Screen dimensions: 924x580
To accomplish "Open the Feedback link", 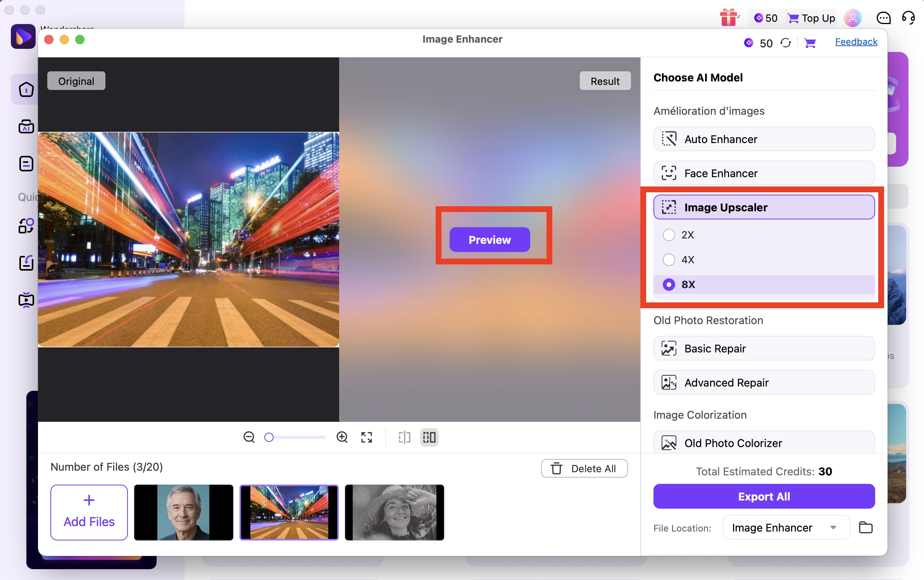I will [x=855, y=42].
